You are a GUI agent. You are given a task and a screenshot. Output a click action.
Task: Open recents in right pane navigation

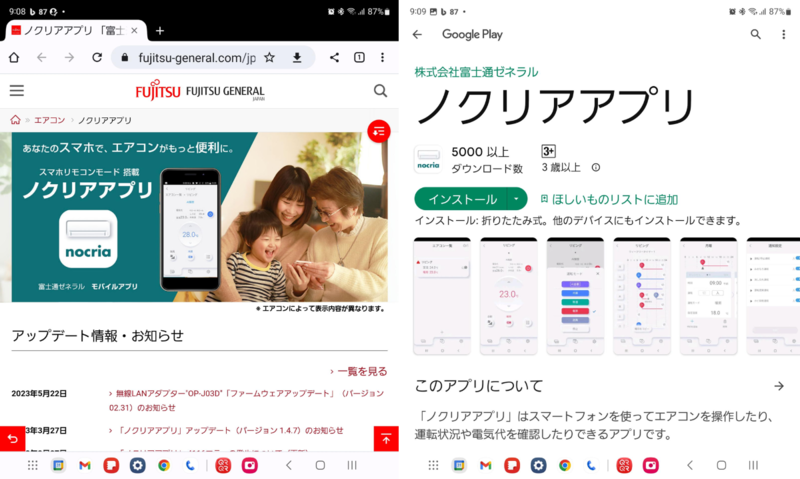[x=753, y=465]
